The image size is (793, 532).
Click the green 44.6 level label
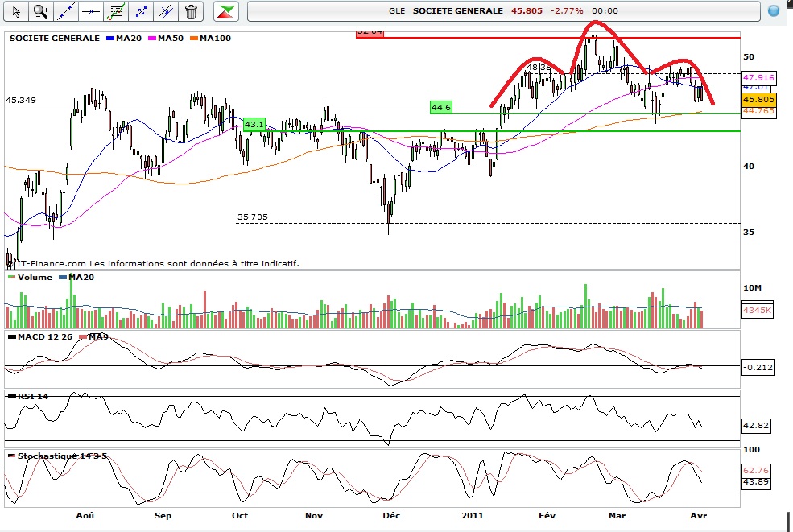pyautogui.click(x=440, y=107)
